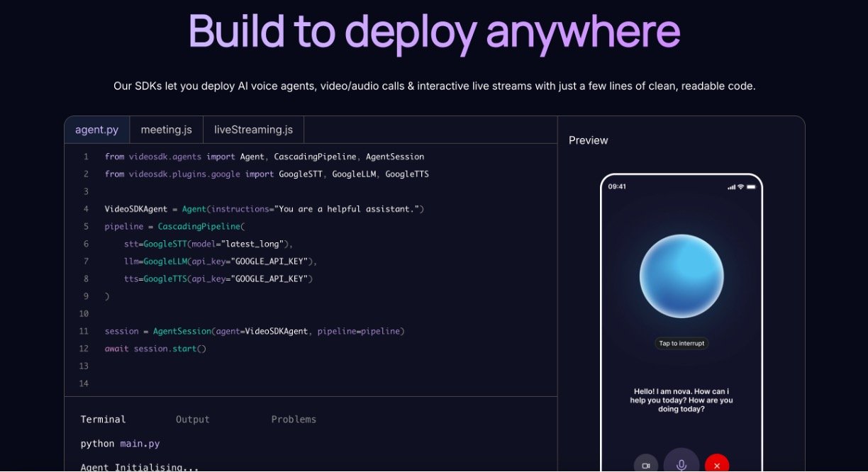Toggle the camera icon in phone preview
Image resolution: width=868 pixels, height=472 pixels.
(645, 465)
